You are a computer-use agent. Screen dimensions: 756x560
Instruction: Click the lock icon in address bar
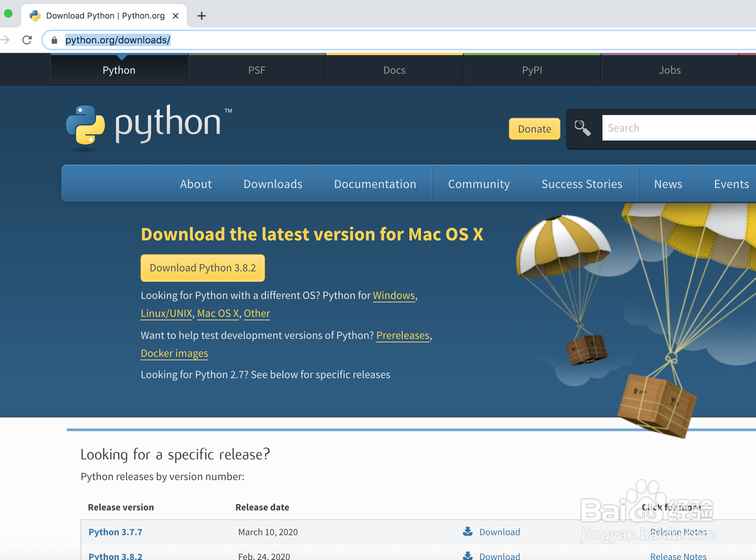pyautogui.click(x=54, y=40)
